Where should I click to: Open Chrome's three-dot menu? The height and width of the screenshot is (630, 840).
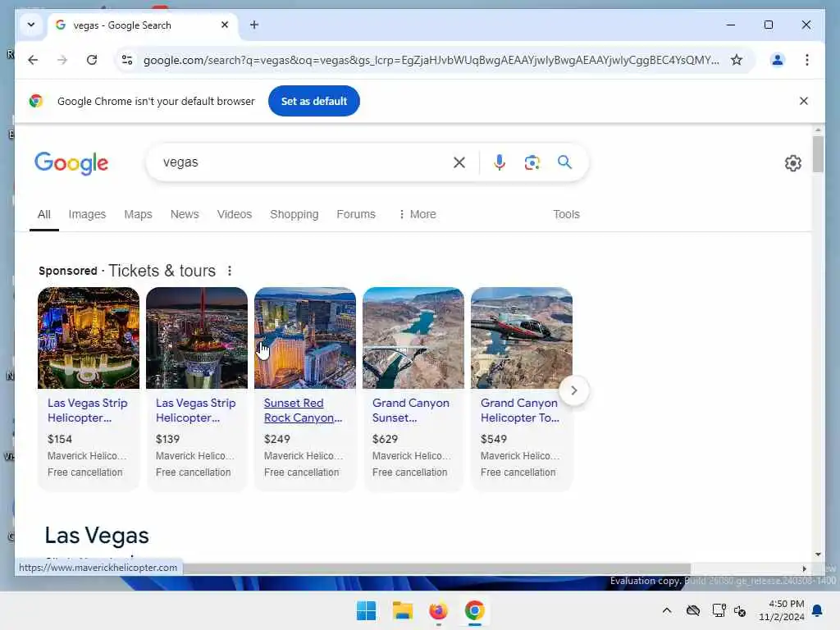807,60
